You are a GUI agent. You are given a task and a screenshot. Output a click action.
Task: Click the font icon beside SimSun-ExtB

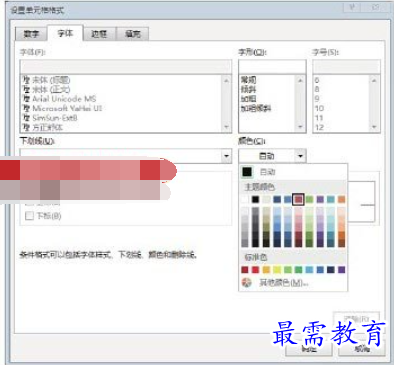pos(26,118)
